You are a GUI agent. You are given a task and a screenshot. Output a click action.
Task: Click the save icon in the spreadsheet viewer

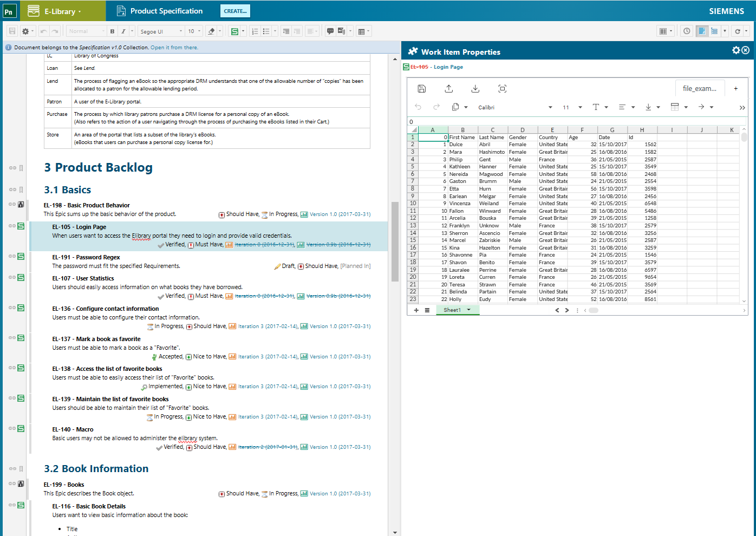[x=422, y=88]
